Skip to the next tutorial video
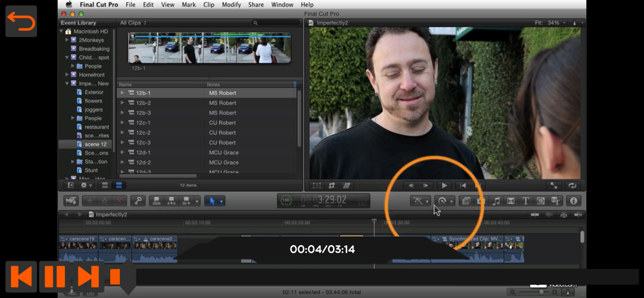The image size is (644, 298). tap(88, 276)
